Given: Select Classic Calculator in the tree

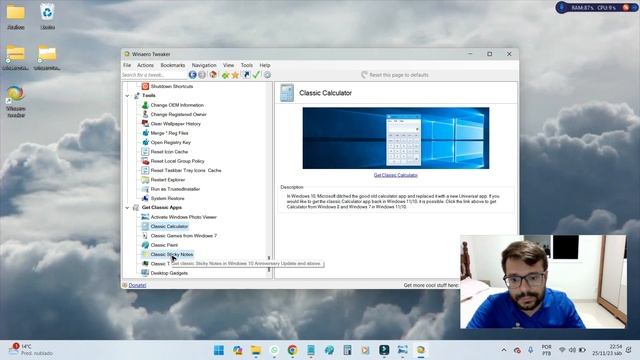Looking at the screenshot, I should [x=169, y=226].
